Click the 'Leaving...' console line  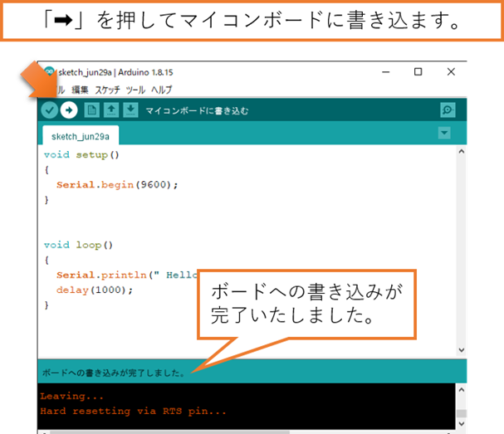coord(71,397)
